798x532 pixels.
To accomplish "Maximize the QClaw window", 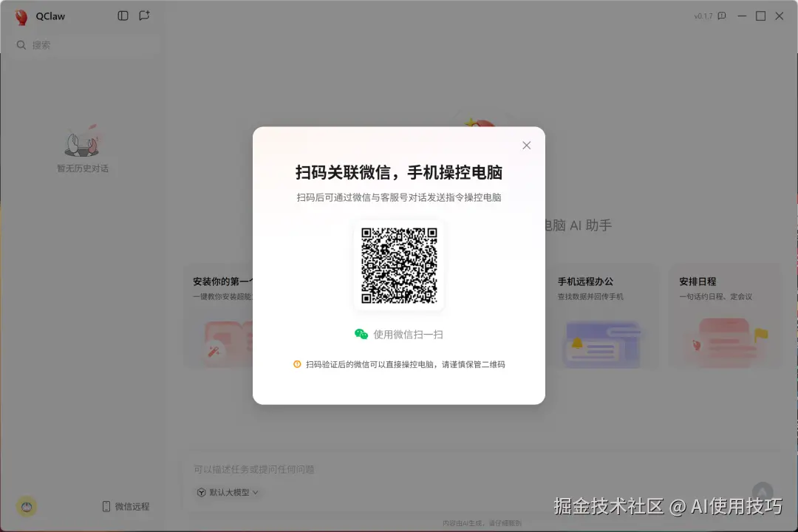I will pyautogui.click(x=760, y=16).
